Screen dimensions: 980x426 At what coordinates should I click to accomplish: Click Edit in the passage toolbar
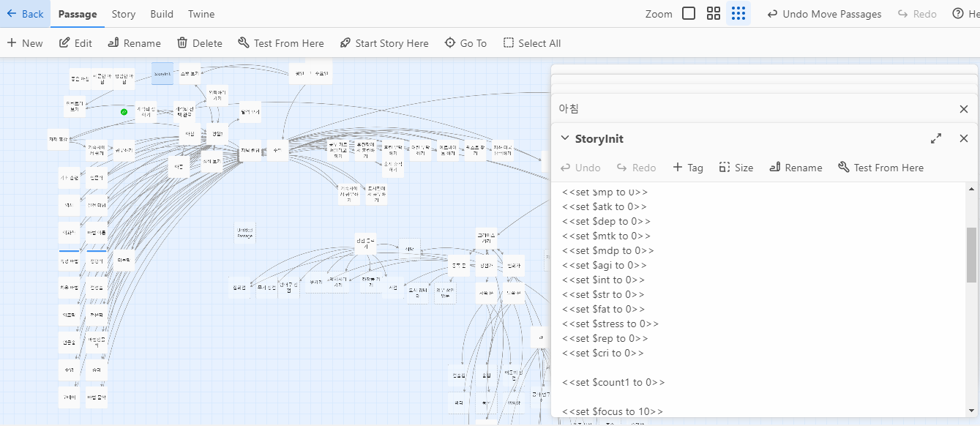75,43
